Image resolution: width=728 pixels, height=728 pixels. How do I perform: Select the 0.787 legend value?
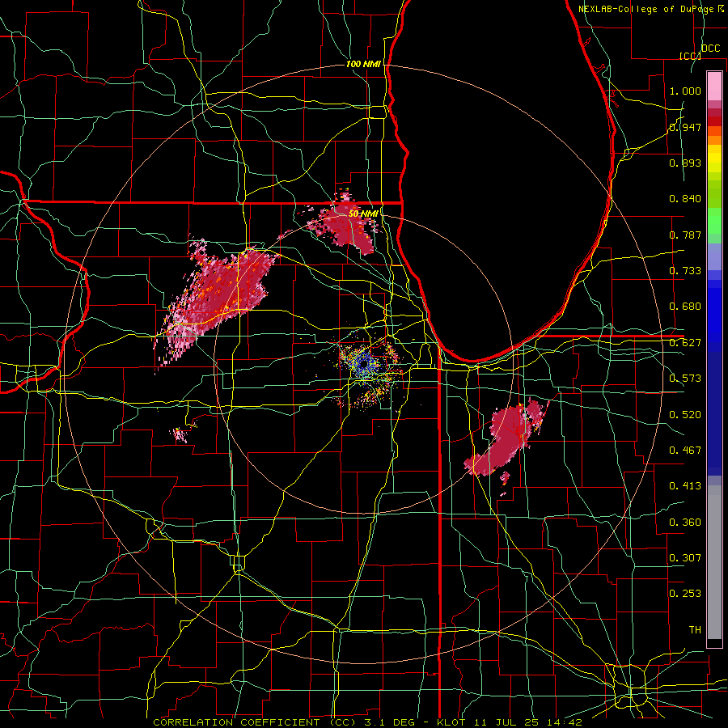point(685,235)
